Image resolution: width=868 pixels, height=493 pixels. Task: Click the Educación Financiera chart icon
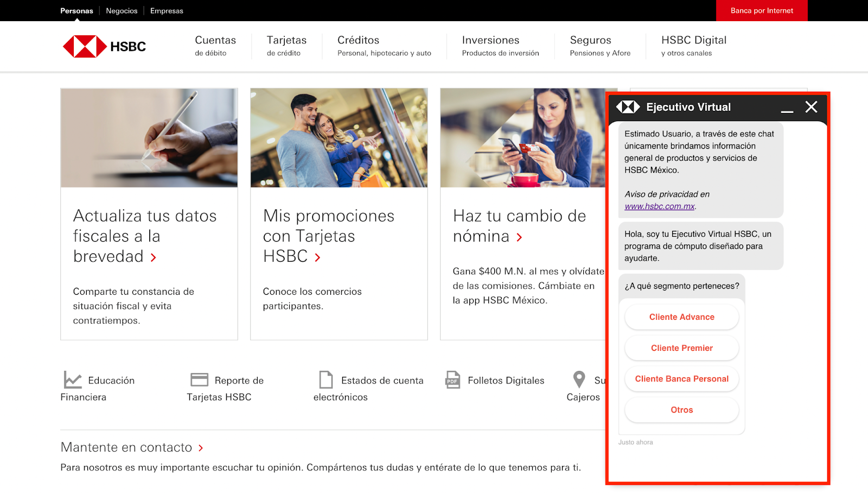(x=73, y=380)
